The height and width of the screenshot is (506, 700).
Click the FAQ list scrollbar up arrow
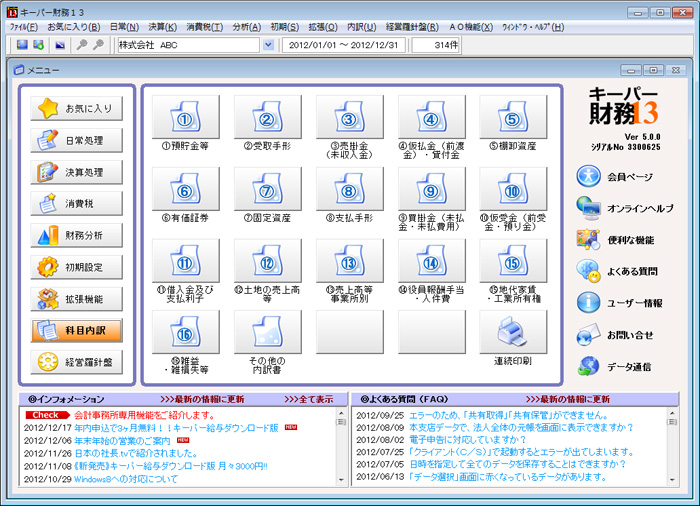672,413
